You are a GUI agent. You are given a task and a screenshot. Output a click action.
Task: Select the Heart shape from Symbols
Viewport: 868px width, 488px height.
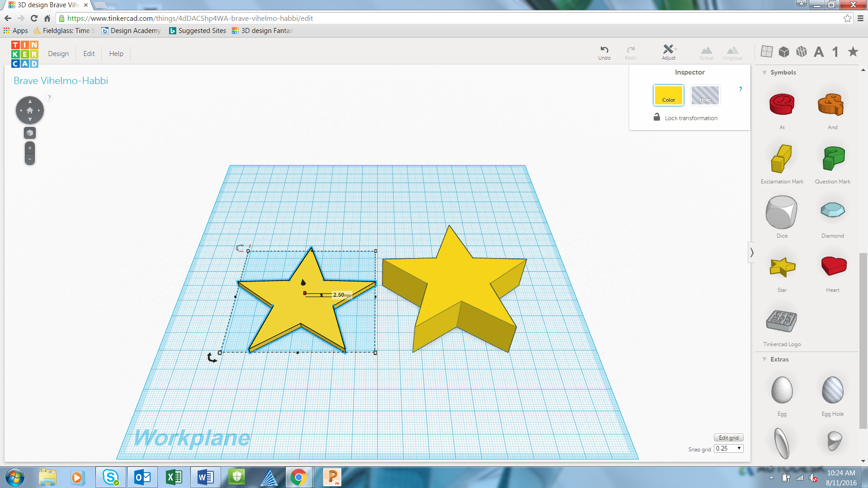[833, 266]
